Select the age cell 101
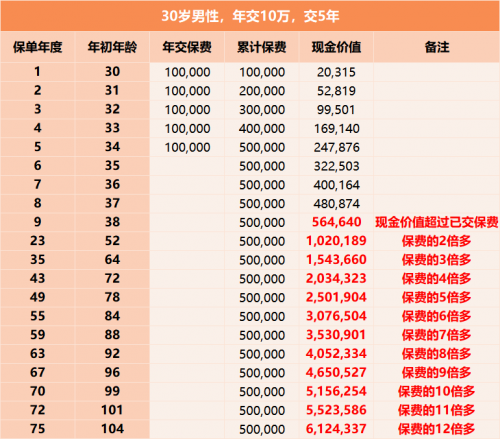This screenshot has height=439, width=500. pos(112,410)
